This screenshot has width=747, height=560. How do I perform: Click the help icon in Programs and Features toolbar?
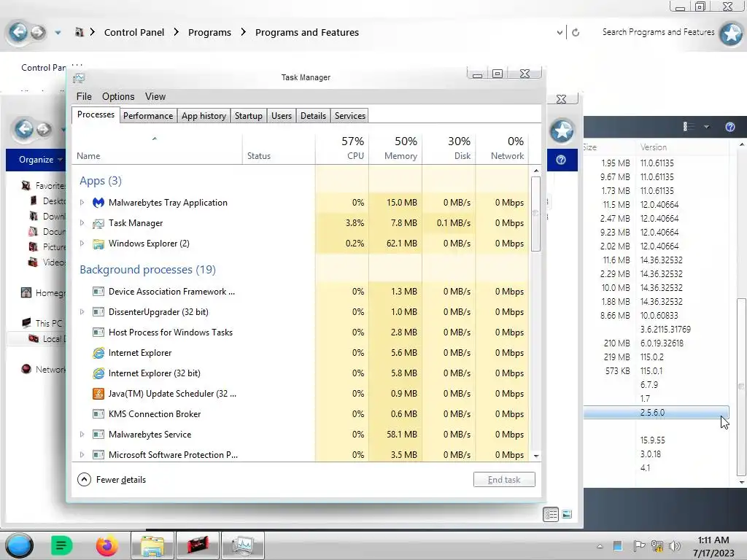tap(729, 127)
